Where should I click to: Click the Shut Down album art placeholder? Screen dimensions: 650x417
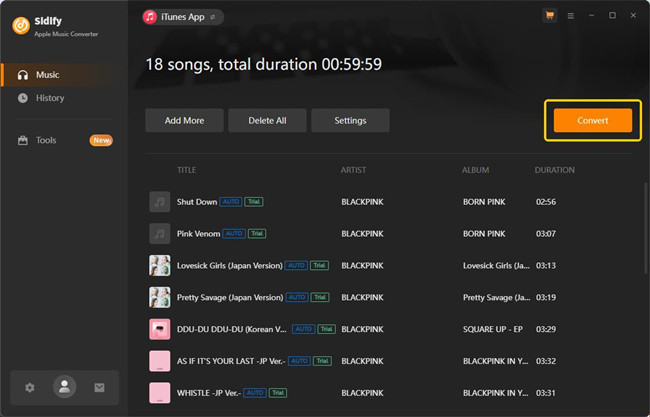[x=160, y=202]
